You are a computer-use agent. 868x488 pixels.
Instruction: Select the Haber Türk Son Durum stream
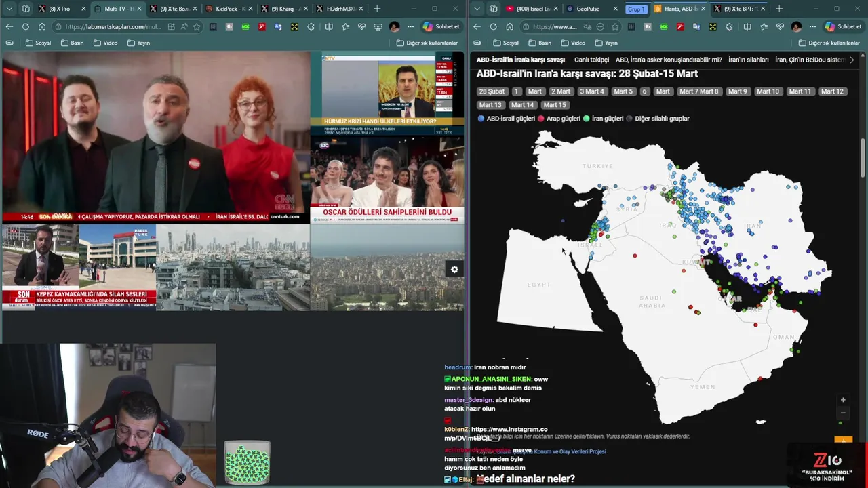tap(79, 267)
